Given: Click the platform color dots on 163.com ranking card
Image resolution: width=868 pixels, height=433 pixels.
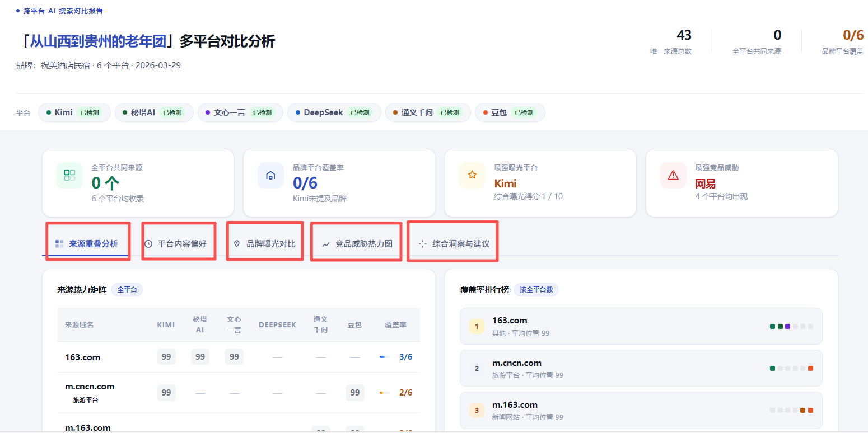Looking at the screenshot, I should 792,326.
